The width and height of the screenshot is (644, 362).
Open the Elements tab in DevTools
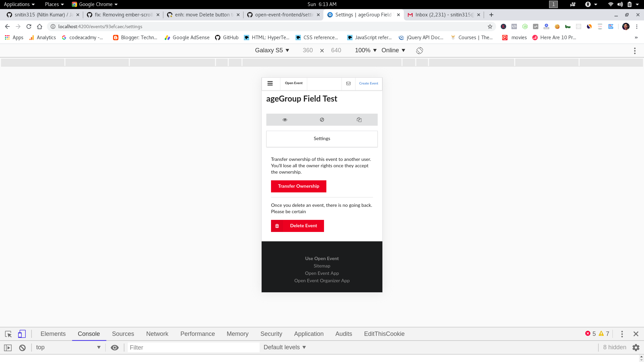(53, 334)
